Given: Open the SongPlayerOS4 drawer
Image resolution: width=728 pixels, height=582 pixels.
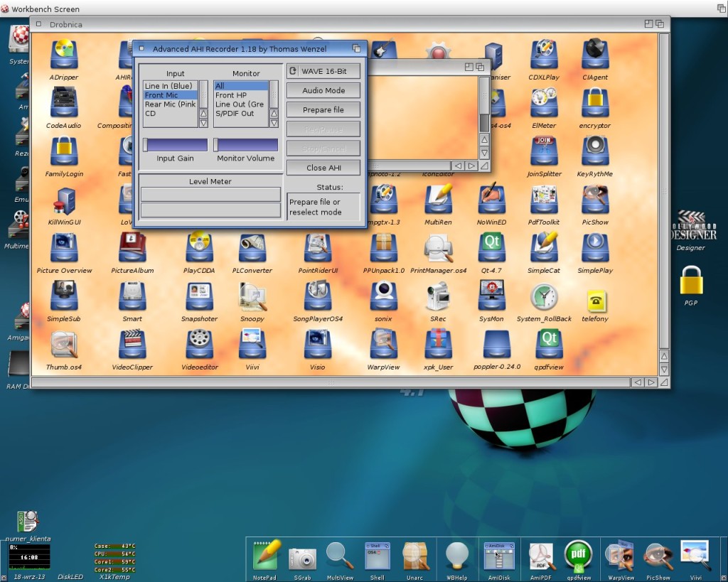Looking at the screenshot, I should (x=318, y=296).
